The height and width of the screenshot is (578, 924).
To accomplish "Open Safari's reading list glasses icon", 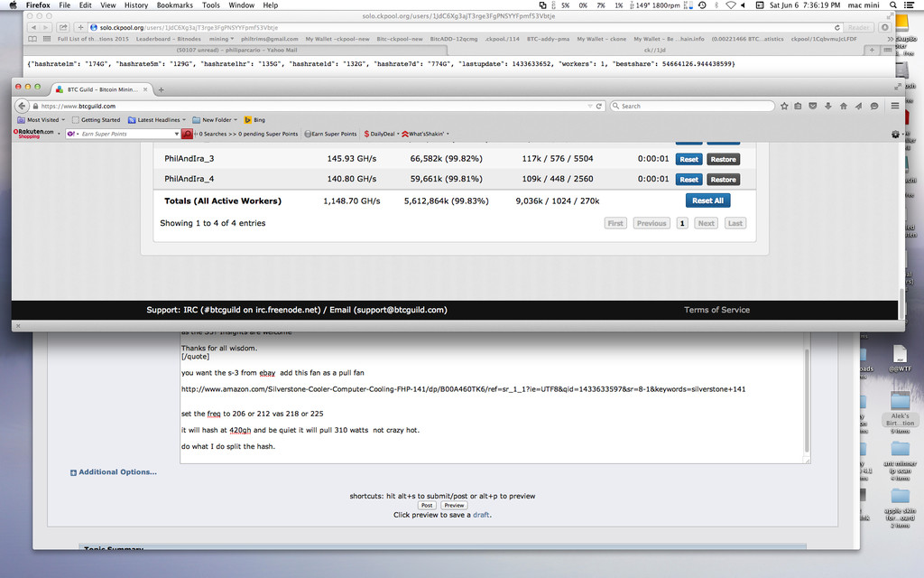I will click(32, 39).
